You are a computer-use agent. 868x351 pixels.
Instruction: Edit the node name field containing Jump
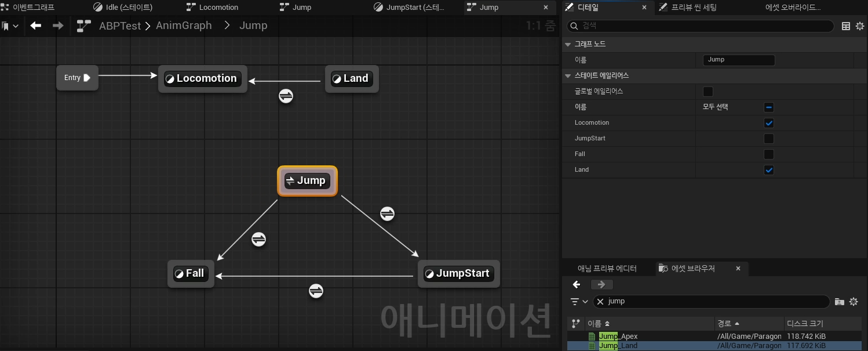point(739,60)
